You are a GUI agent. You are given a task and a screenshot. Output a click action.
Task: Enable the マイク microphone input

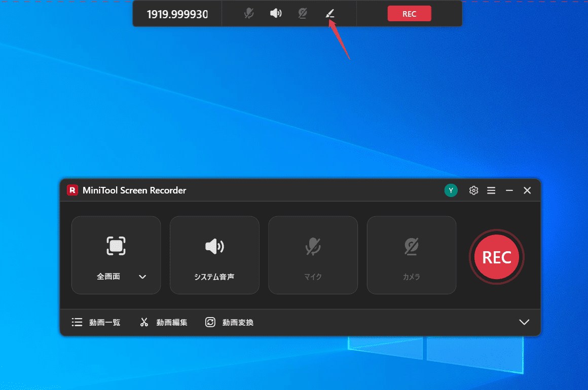pos(313,255)
